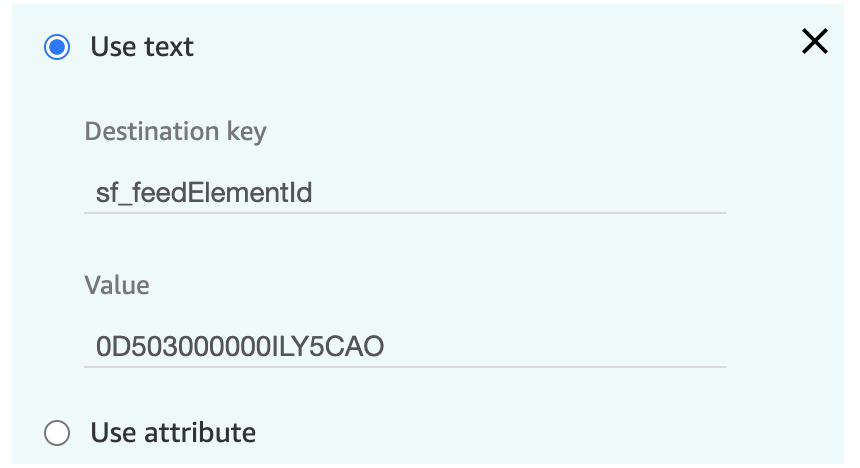Place cursor at end of sf_feedElementId
Image resolution: width=860 pixels, height=468 pixels.
(x=313, y=193)
